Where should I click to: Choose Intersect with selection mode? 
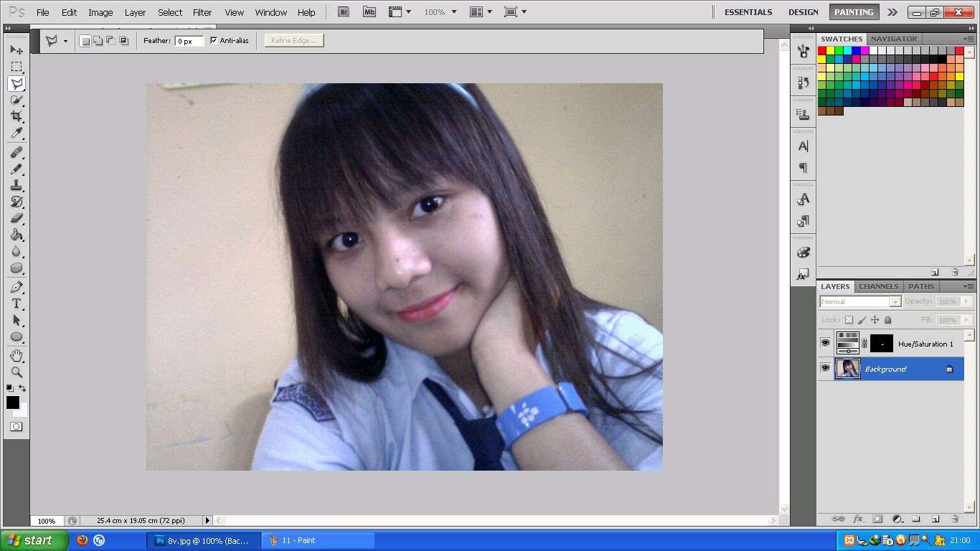pyautogui.click(x=123, y=41)
